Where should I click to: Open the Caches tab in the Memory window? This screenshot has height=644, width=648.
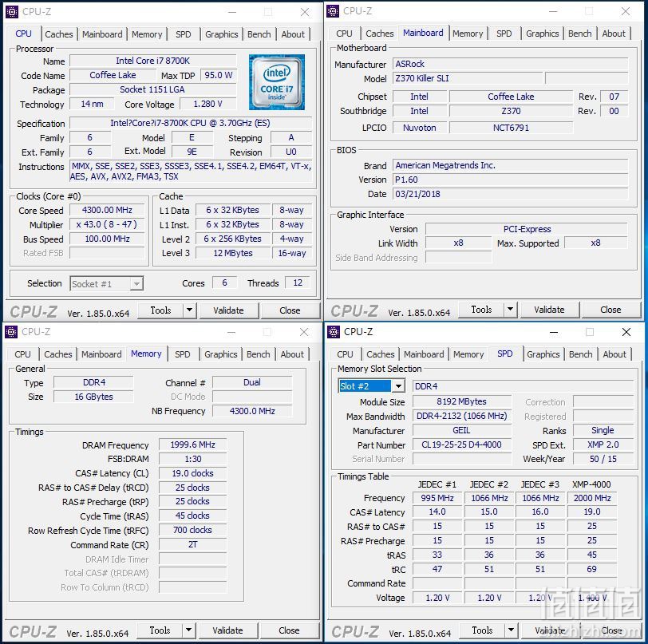pos(57,354)
